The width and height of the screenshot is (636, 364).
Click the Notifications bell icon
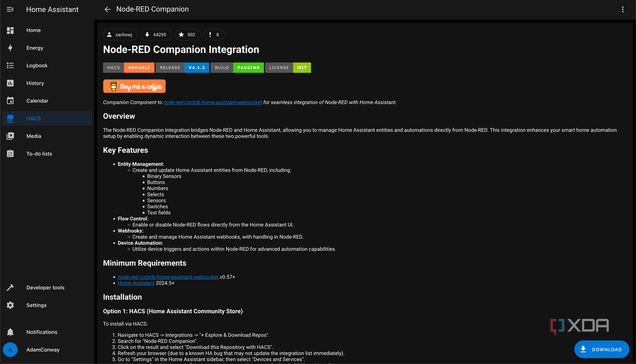click(10, 332)
